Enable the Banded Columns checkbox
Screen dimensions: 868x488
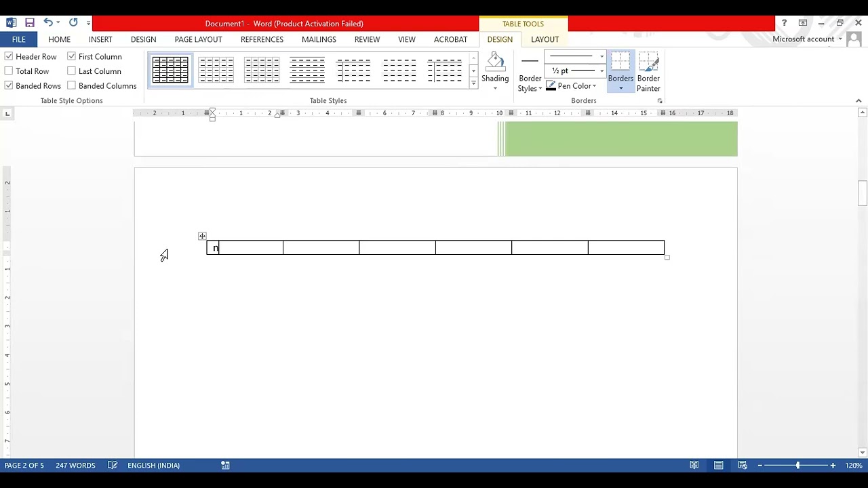71,86
